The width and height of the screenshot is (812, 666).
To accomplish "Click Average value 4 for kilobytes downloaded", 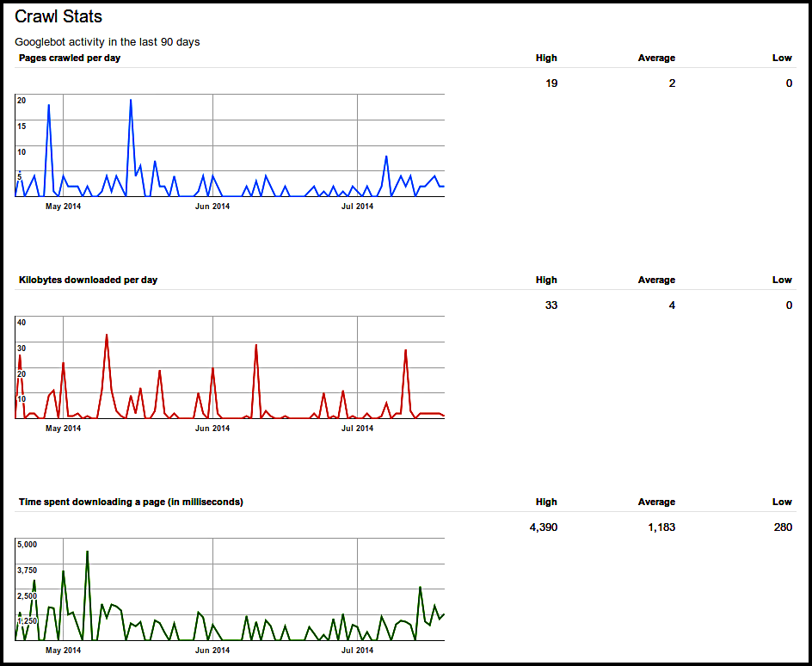I will pos(672,305).
